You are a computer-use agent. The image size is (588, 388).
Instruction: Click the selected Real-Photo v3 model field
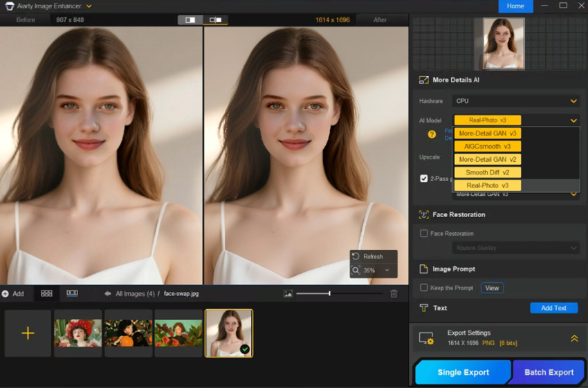pos(488,120)
